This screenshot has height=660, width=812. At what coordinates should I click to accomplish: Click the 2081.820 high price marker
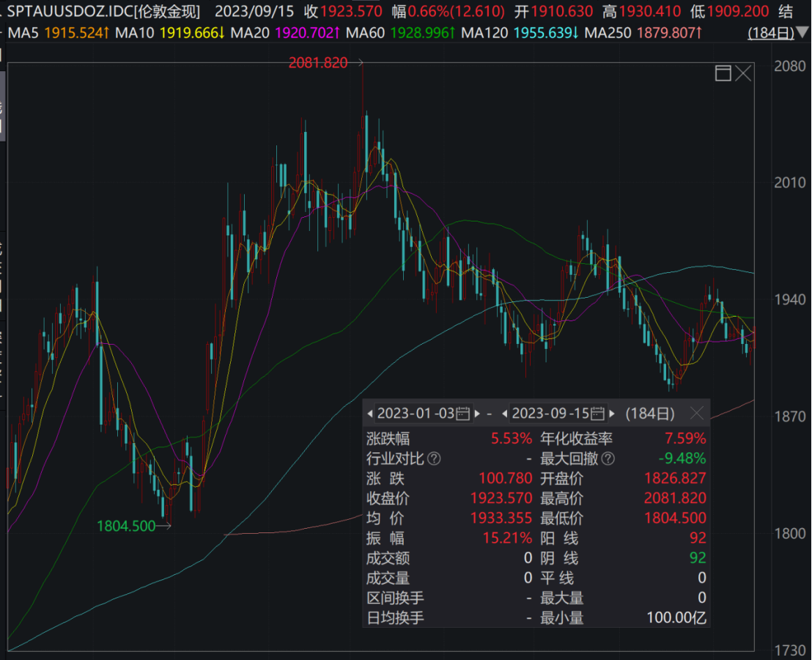317,63
